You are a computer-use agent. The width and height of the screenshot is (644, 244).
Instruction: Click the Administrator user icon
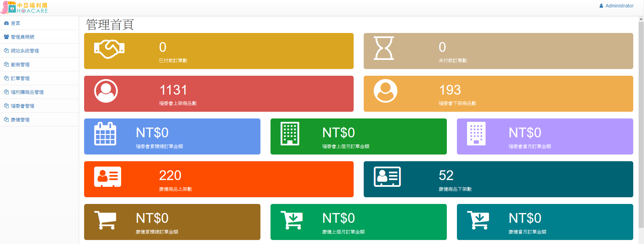pos(601,6)
